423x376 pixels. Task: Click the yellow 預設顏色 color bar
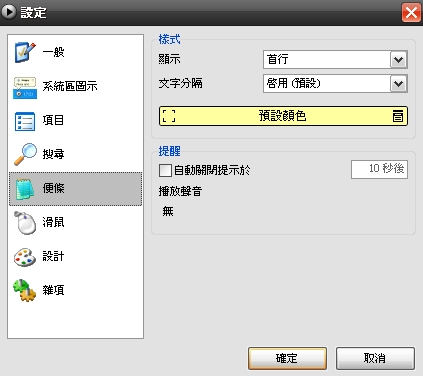pos(283,116)
